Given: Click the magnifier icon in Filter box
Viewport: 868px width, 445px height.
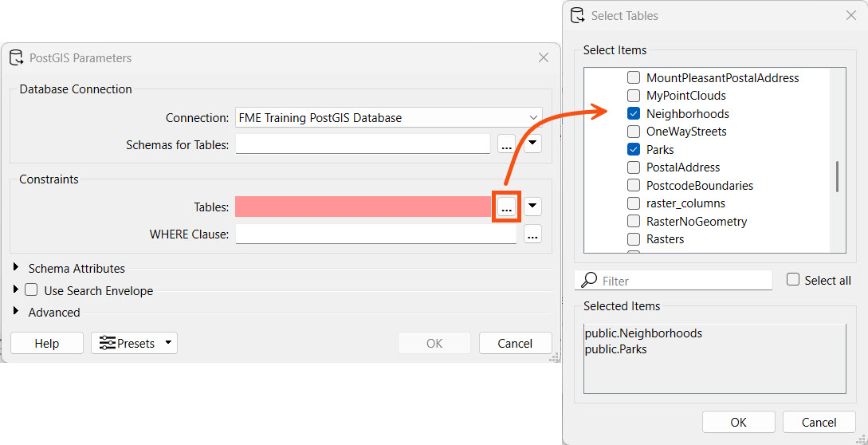Looking at the screenshot, I should pyautogui.click(x=589, y=280).
